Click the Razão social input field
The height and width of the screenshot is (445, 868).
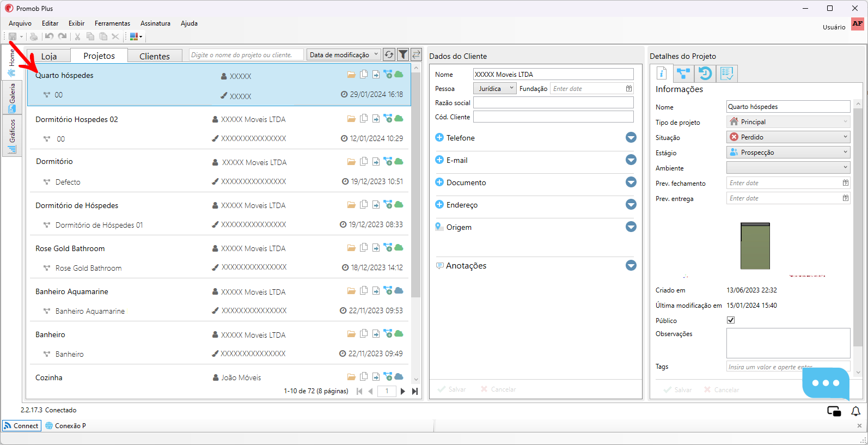pos(553,102)
